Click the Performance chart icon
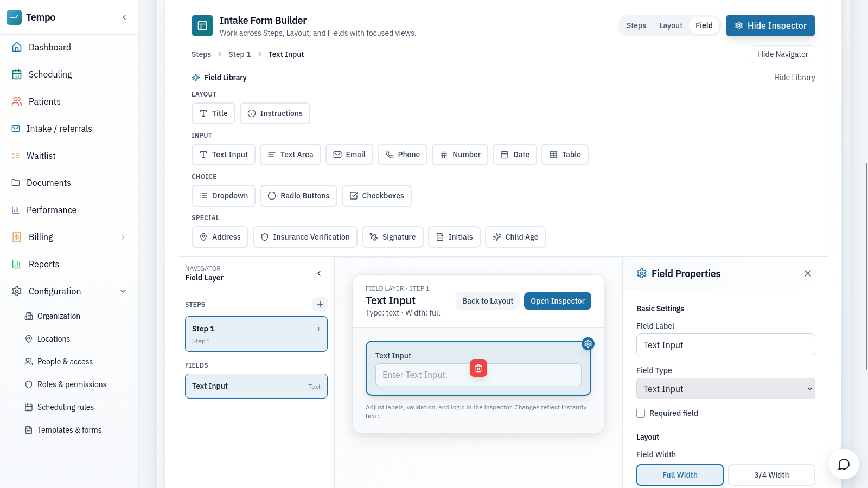The image size is (868, 488). tap(16, 210)
